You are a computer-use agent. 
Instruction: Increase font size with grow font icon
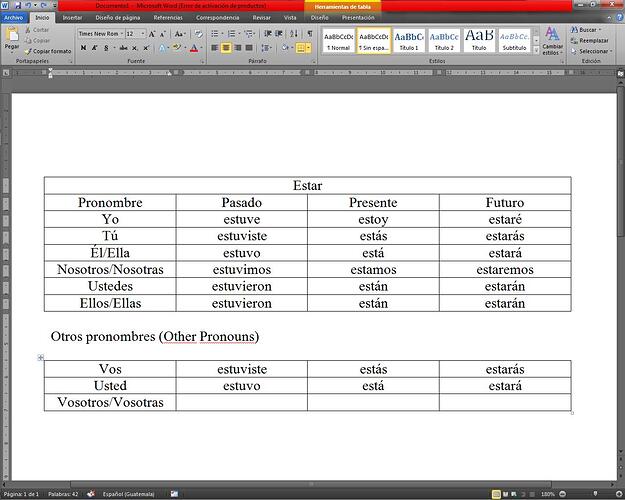[152, 34]
